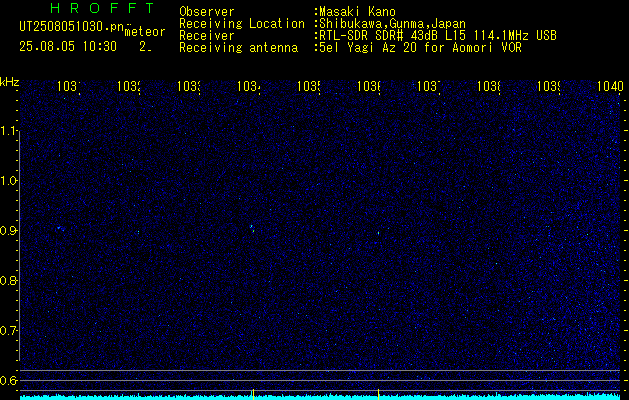Click the Receiver label
The width and height of the screenshot is (629, 400).
(x=207, y=36)
